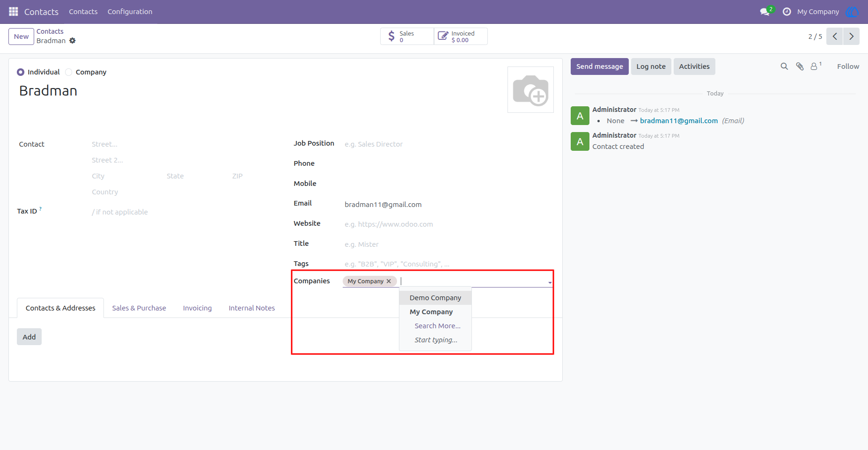Open the apps grid menu icon
The width and height of the screenshot is (868, 450).
(14, 11)
